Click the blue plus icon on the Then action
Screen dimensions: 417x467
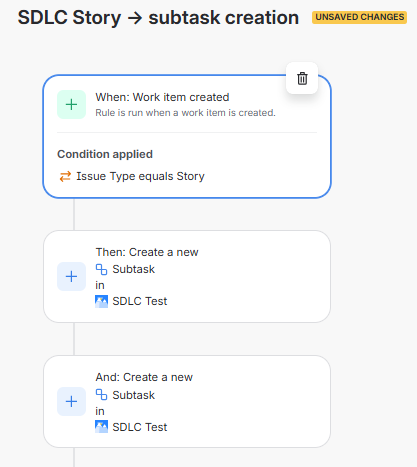point(71,276)
